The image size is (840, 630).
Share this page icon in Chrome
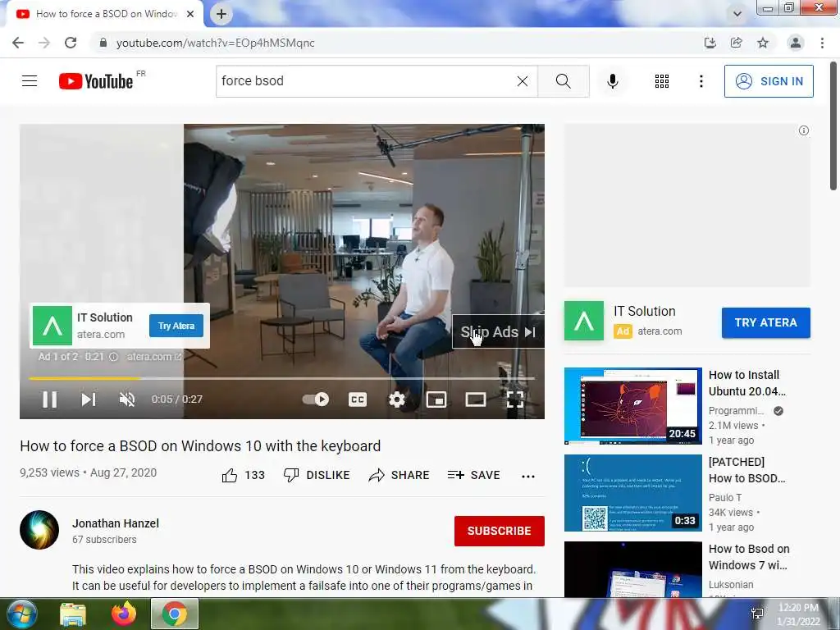(x=736, y=43)
